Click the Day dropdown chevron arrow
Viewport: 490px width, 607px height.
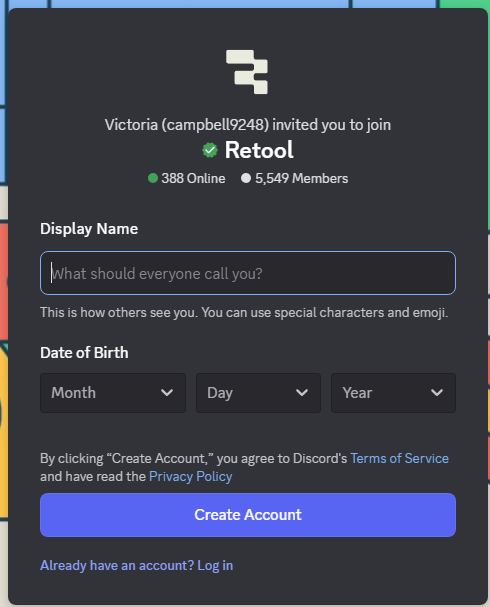pos(302,393)
